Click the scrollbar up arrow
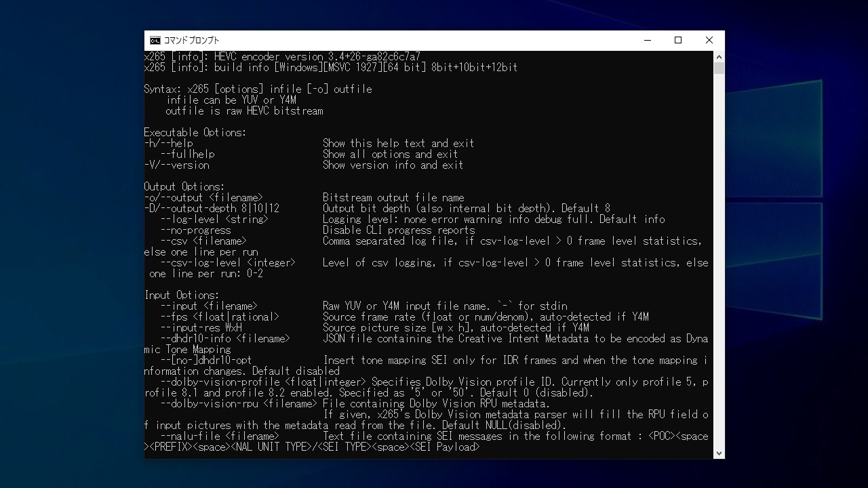 719,57
